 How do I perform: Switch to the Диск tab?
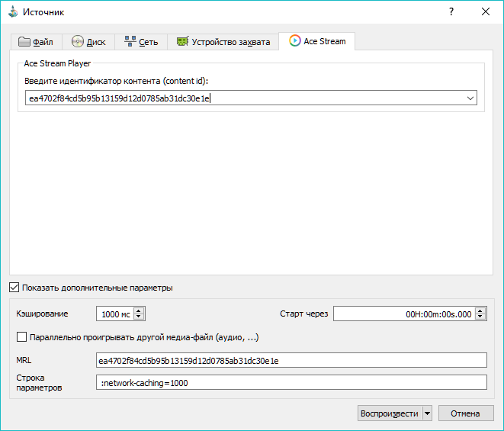(x=88, y=42)
